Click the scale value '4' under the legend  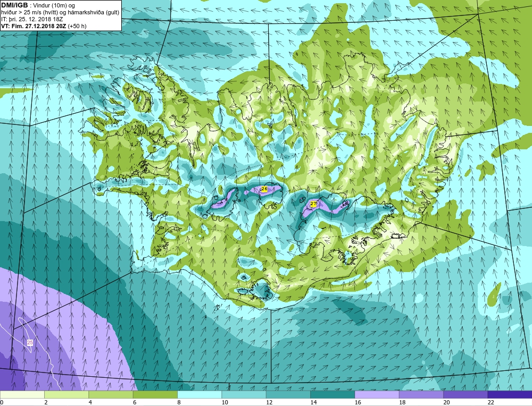coord(90,402)
